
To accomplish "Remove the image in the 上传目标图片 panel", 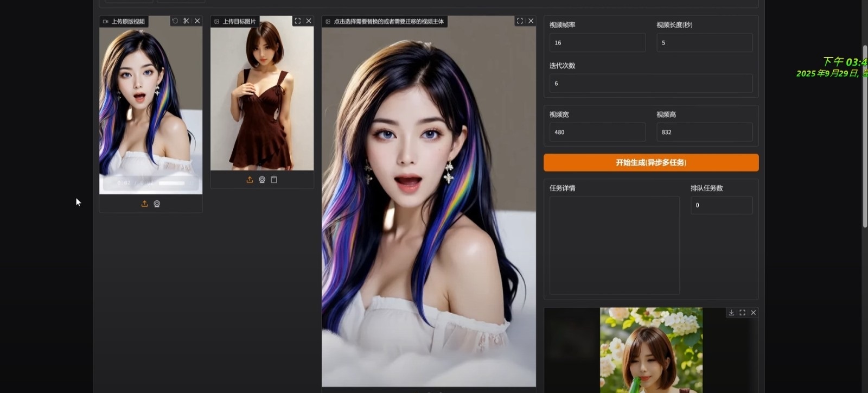I will 309,21.
